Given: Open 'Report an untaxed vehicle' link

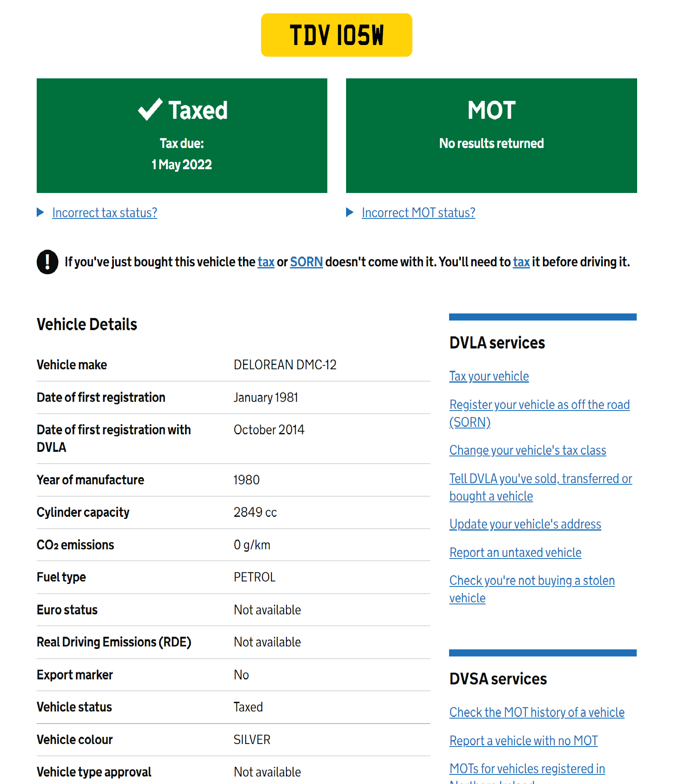Looking at the screenshot, I should pyautogui.click(x=515, y=552).
